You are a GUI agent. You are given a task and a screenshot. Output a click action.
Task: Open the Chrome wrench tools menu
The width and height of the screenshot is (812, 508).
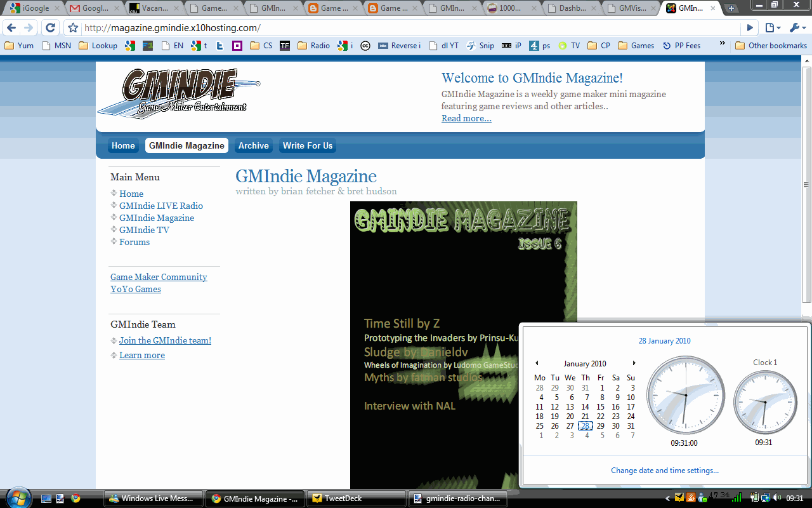(x=797, y=28)
